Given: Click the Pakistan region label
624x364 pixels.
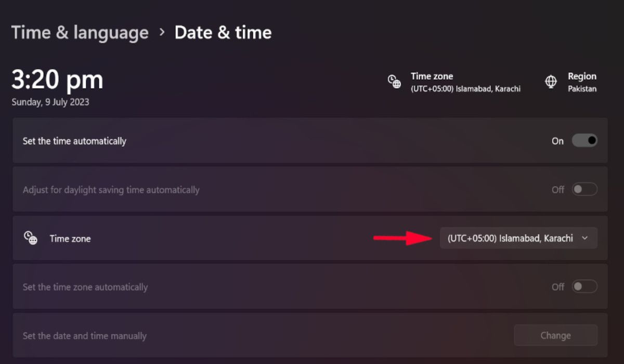Looking at the screenshot, I should tap(582, 88).
